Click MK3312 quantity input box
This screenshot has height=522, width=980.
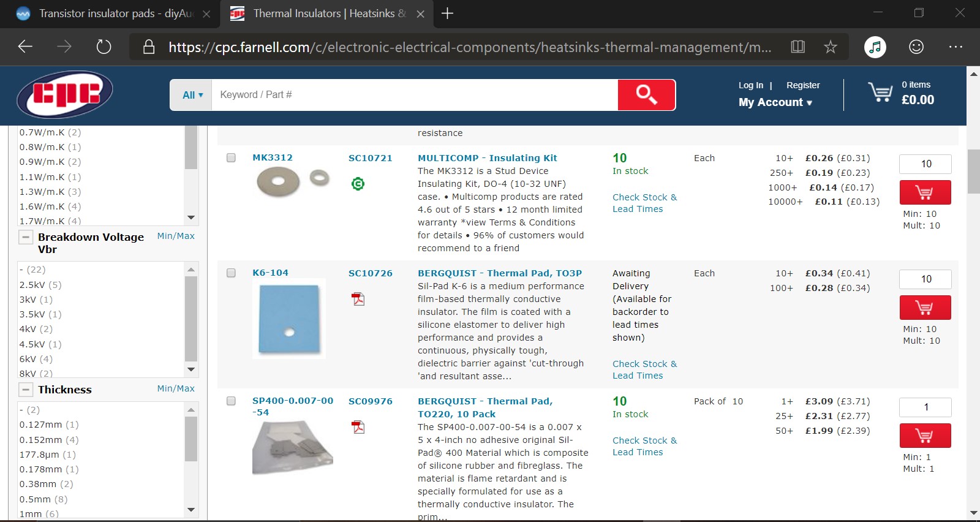pyautogui.click(x=925, y=164)
